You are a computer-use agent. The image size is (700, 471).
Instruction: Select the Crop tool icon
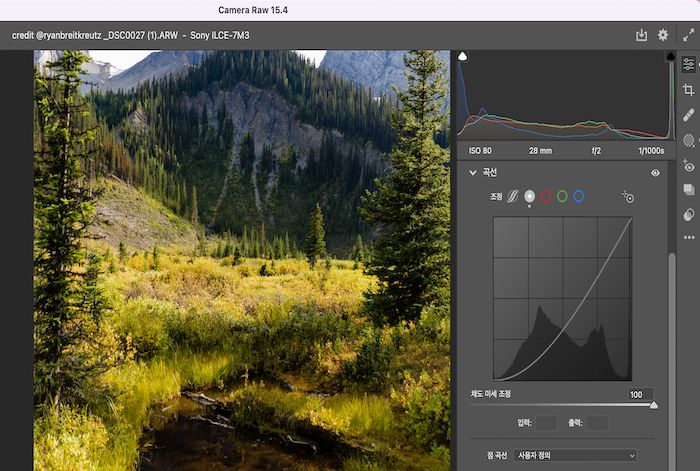pos(688,90)
